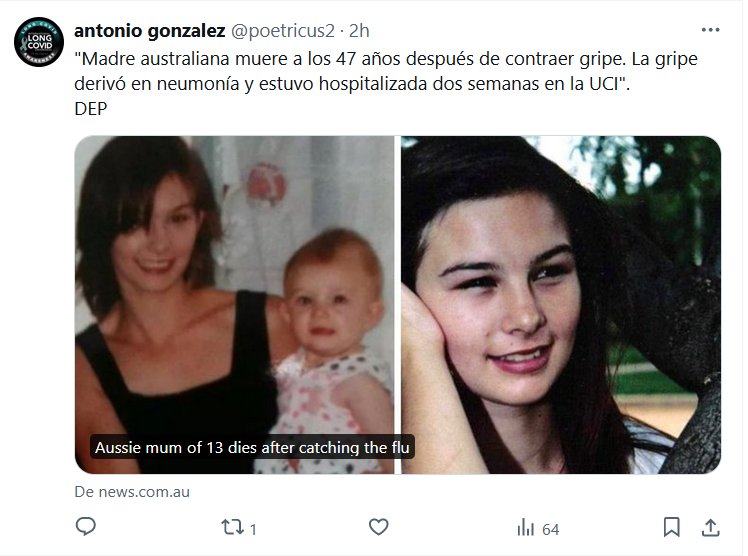Click the @poetricus2 handle
Image resolution: width=748 pixels, height=556 pixels.
283,31
